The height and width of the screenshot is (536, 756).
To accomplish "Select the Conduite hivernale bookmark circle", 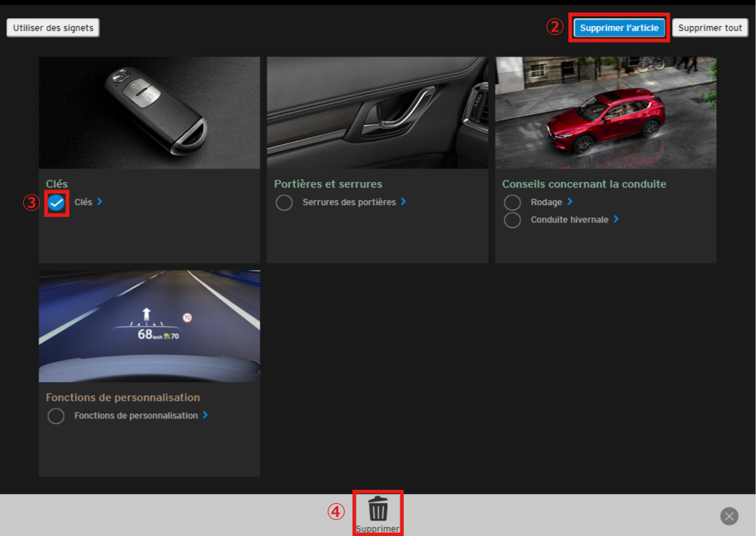I will (x=512, y=220).
